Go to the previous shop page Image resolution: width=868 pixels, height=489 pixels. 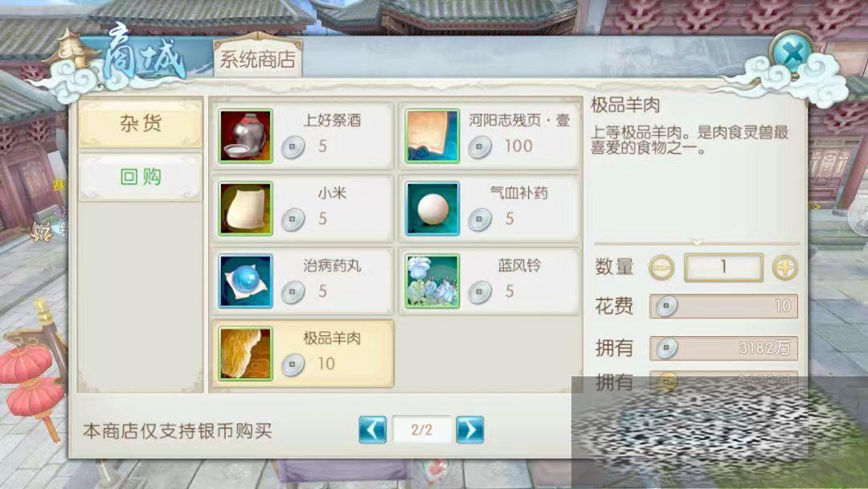tap(373, 429)
